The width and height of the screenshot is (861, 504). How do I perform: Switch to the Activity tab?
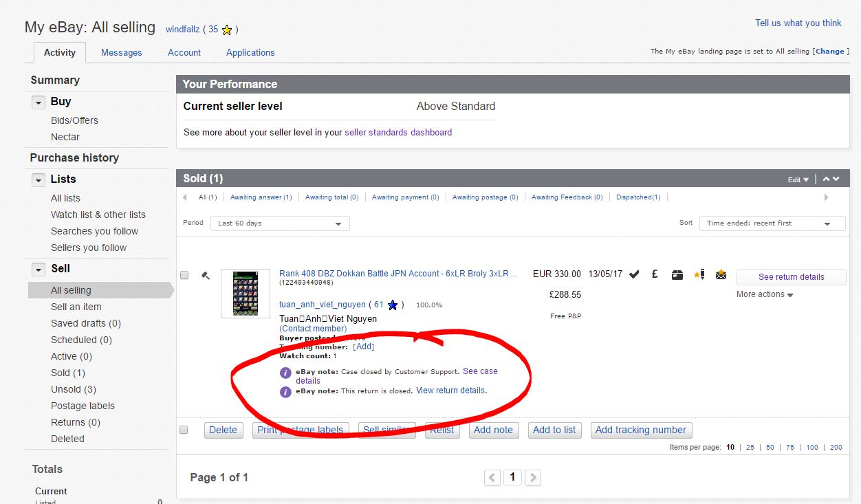point(60,52)
